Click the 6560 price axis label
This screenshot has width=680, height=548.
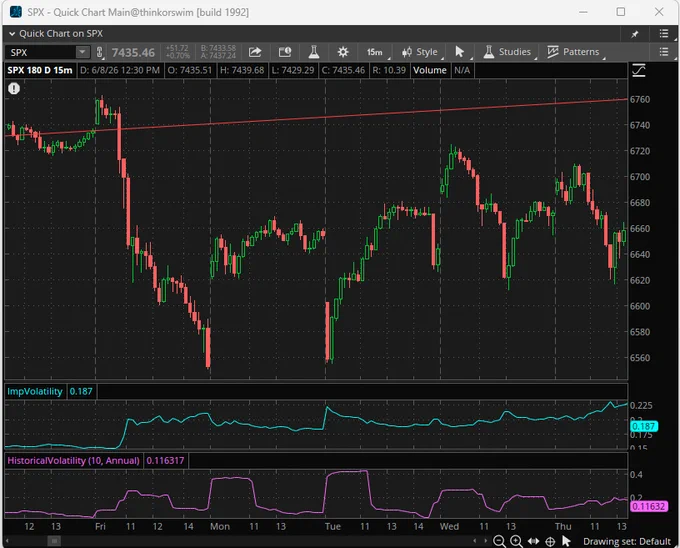tap(640, 358)
